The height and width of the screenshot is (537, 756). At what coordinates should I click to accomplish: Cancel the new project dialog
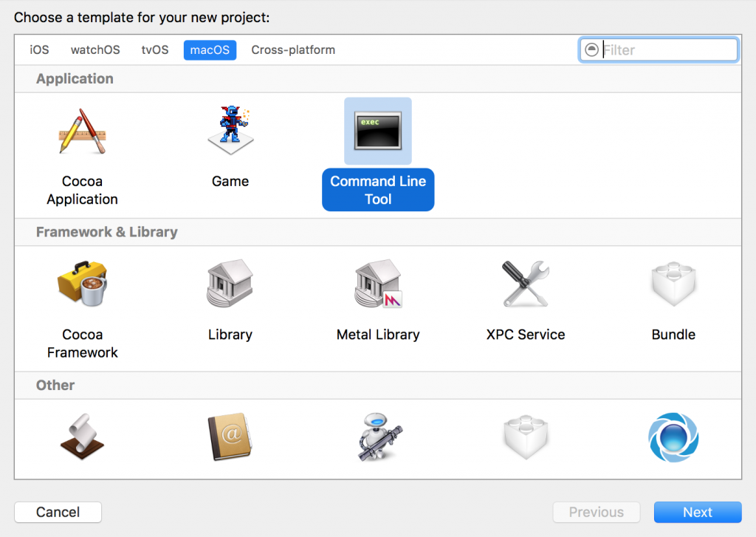(x=58, y=512)
